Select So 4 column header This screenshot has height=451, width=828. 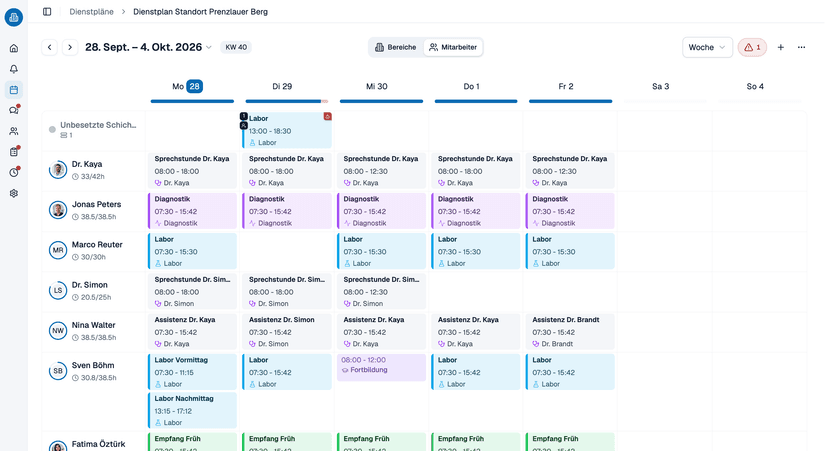point(755,86)
